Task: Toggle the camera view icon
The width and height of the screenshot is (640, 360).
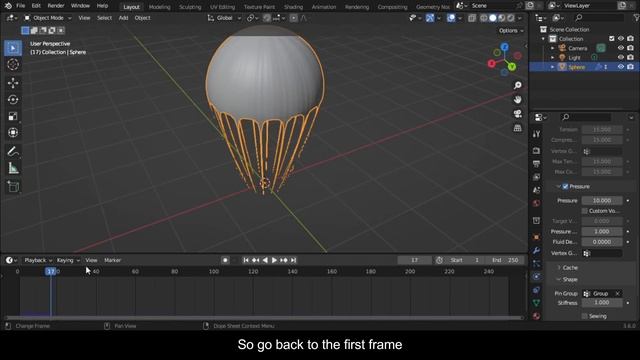Action: [x=518, y=114]
